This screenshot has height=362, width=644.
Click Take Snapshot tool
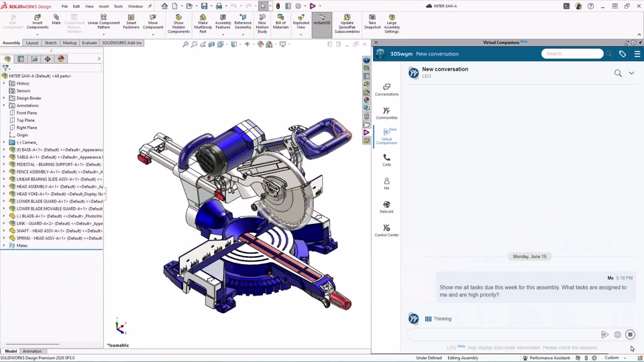[372, 21]
